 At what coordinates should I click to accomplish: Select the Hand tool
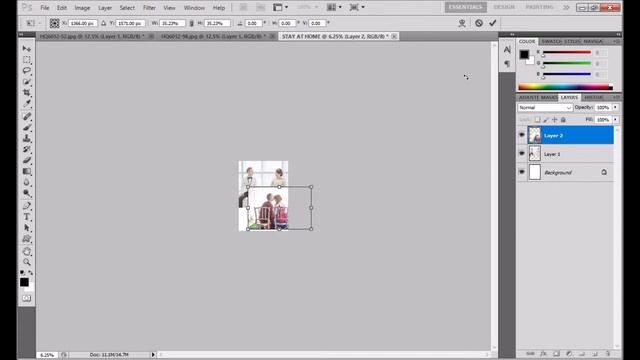pos(27,251)
